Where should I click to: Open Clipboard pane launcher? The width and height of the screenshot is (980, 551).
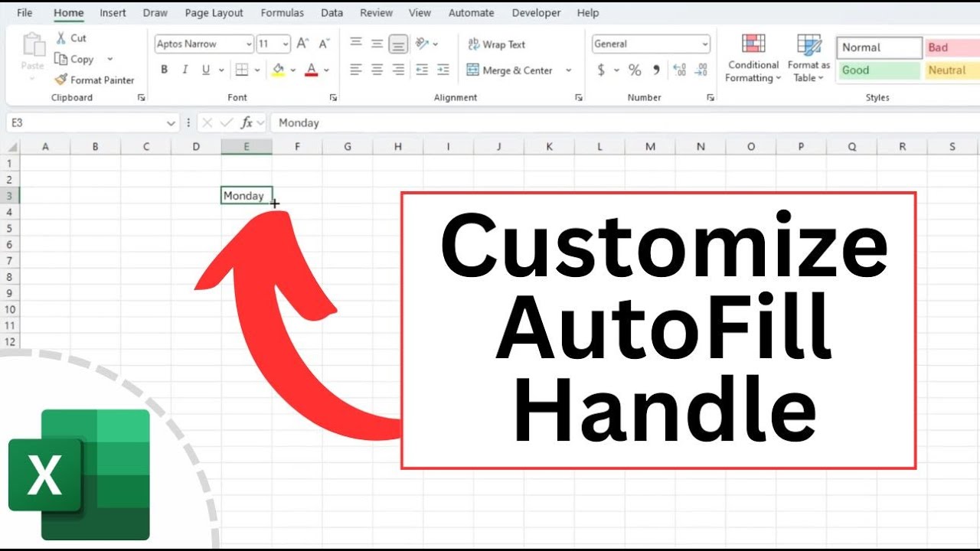tap(141, 98)
